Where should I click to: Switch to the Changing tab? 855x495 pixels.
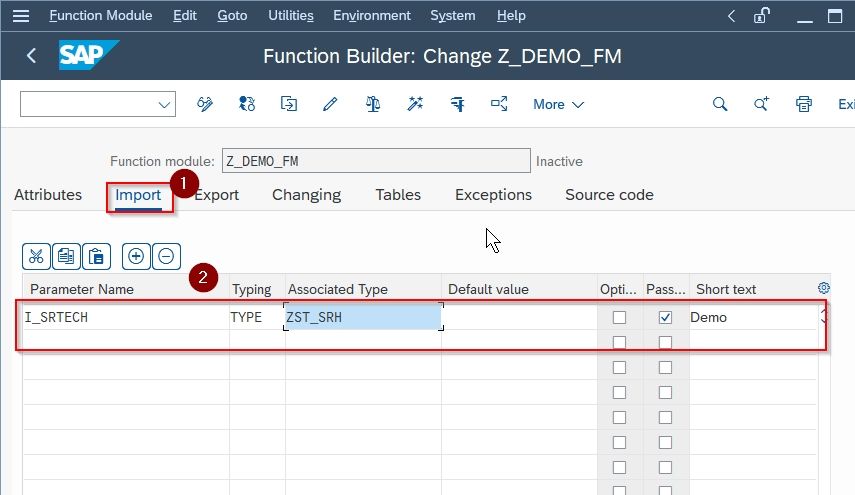pyautogui.click(x=306, y=195)
